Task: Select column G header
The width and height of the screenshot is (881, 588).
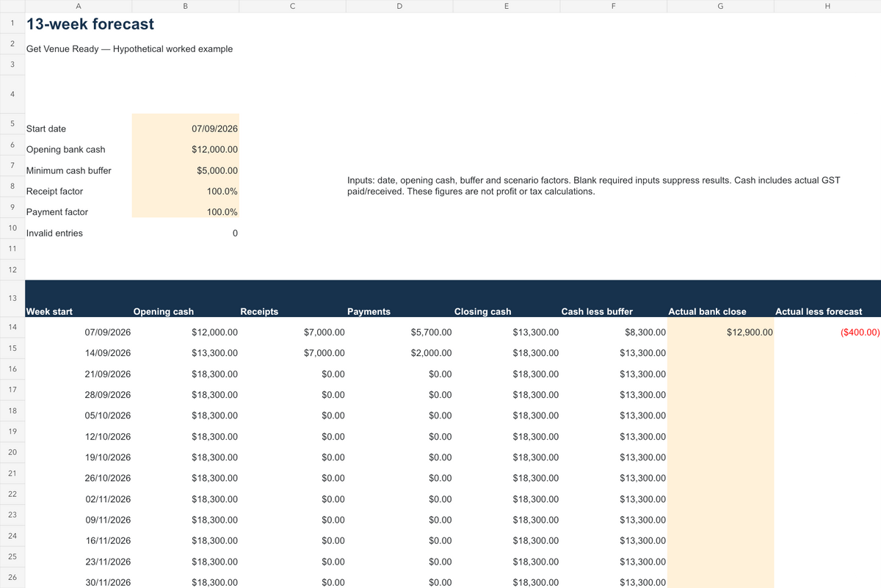Action: pos(720,6)
